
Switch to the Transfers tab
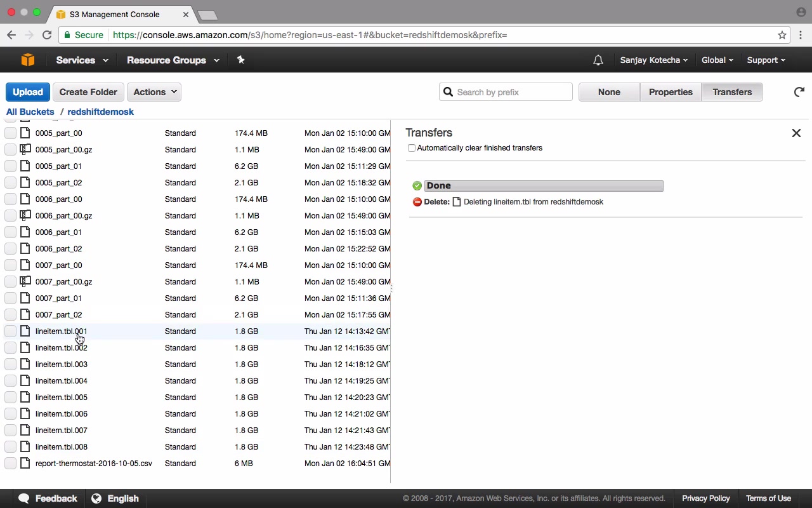[x=732, y=92]
